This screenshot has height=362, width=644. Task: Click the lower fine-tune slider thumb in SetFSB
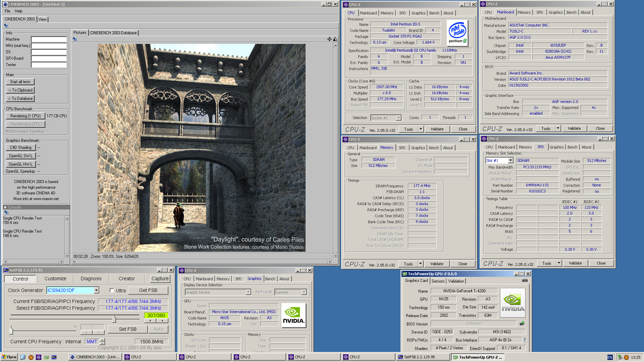point(11,331)
